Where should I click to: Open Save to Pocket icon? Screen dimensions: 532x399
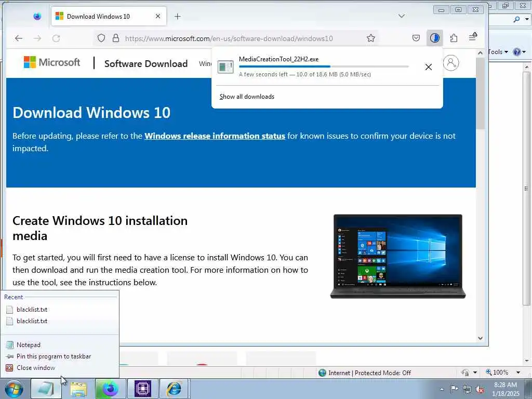416,38
